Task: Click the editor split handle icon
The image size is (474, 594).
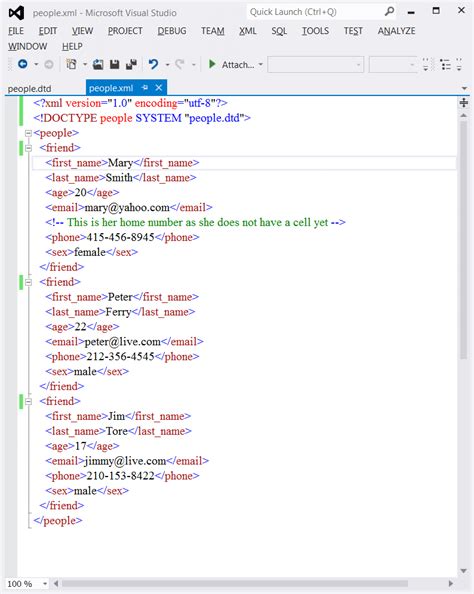Action: [x=464, y=103]
